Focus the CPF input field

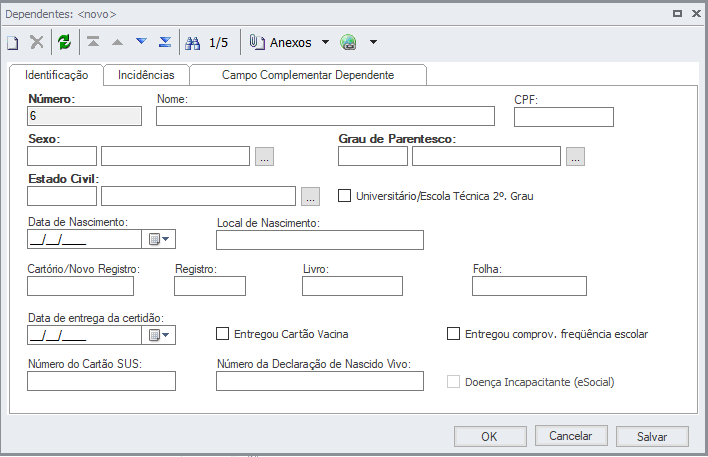(564, 117)
